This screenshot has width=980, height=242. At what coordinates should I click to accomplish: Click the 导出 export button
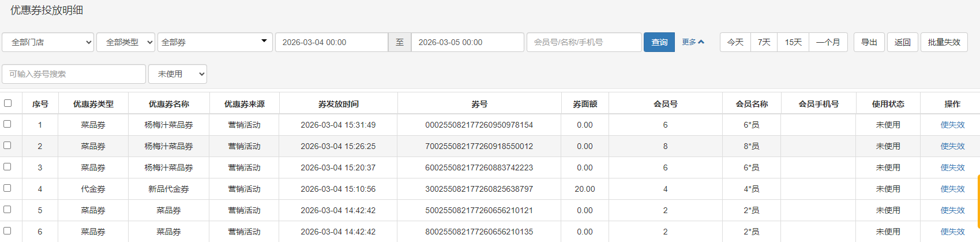tap(869, 42)
